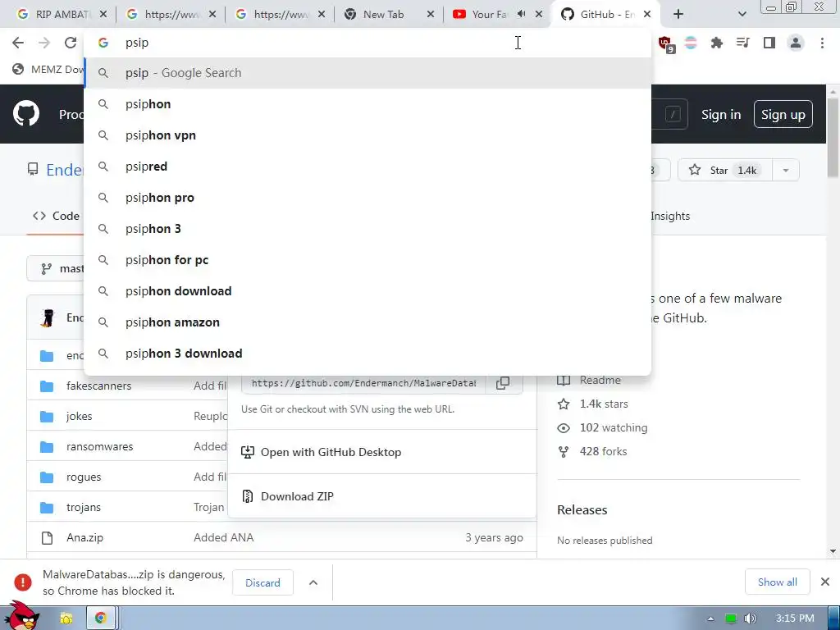Select suggestion psiphon 3 download
Viewport: 840px width, 630px height.
click(367, 353)
